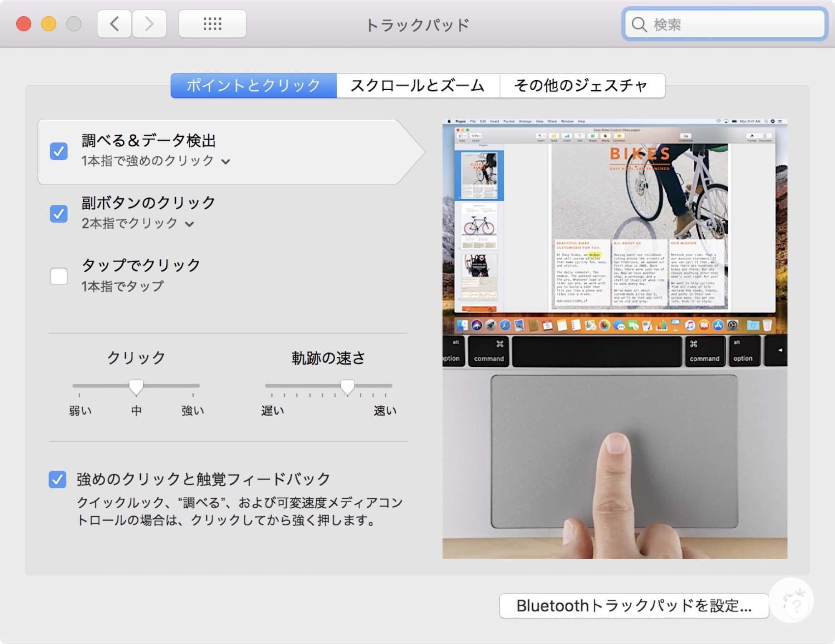Click the クリック pressure slider thumb
The width and height of the screenshot is (835, 644).
click(x=136, y=387)
